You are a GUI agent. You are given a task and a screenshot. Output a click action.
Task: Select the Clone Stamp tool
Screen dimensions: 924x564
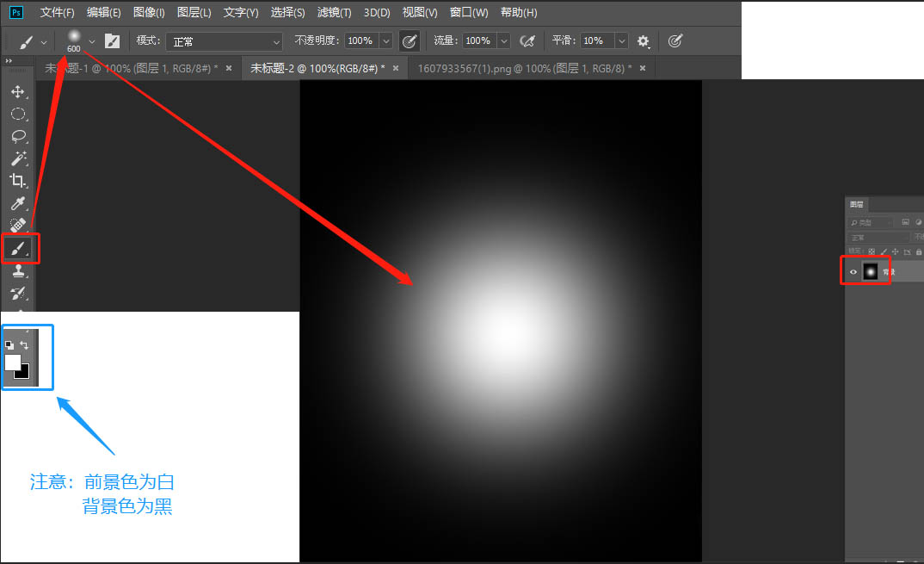click(18, 271)
